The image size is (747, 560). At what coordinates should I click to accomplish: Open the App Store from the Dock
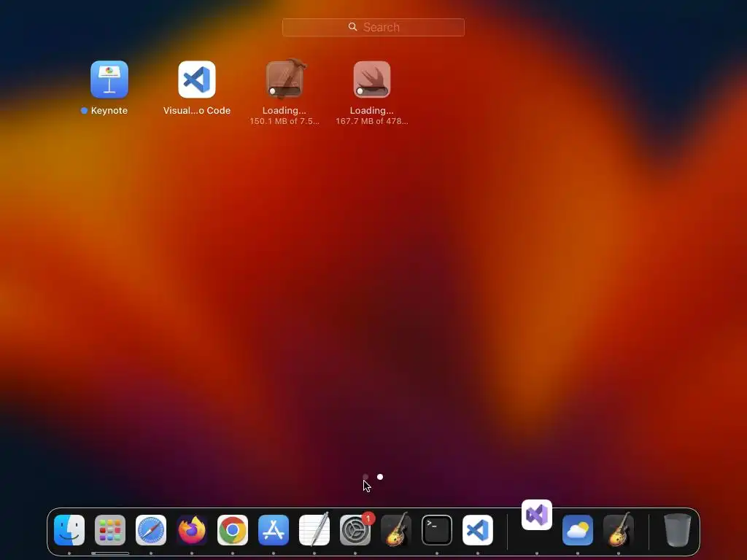click(274, 530)
